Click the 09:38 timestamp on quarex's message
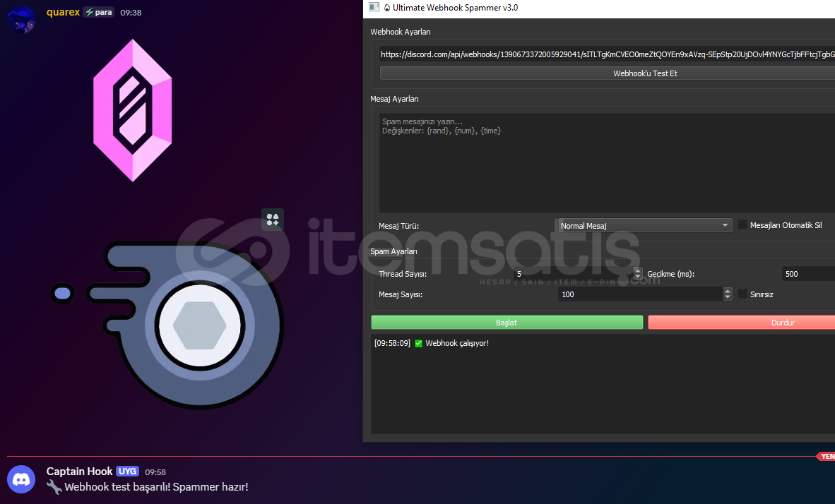Viewport: 835px width, 504px height. point(131,13)
